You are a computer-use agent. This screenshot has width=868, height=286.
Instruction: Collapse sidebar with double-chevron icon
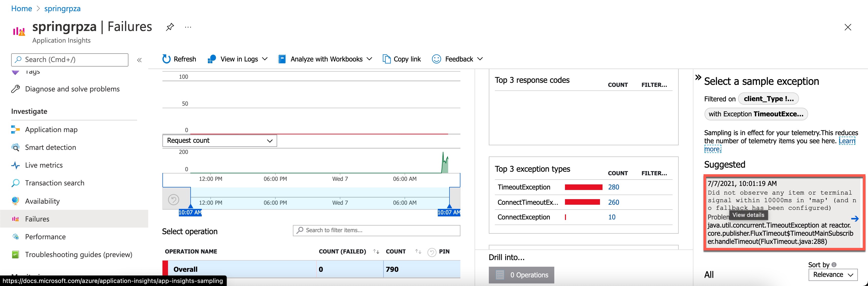140,60
